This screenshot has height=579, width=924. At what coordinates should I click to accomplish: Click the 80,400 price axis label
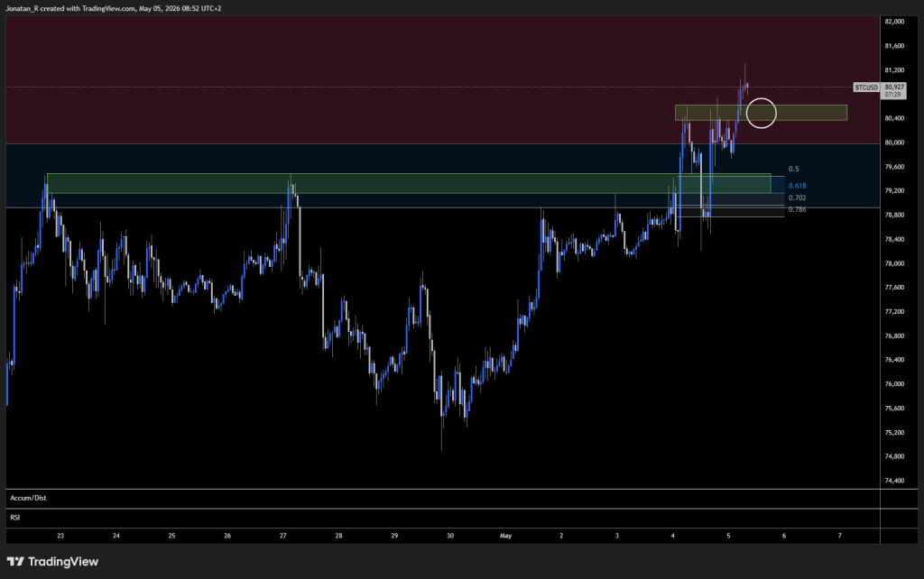click(894, 118)
